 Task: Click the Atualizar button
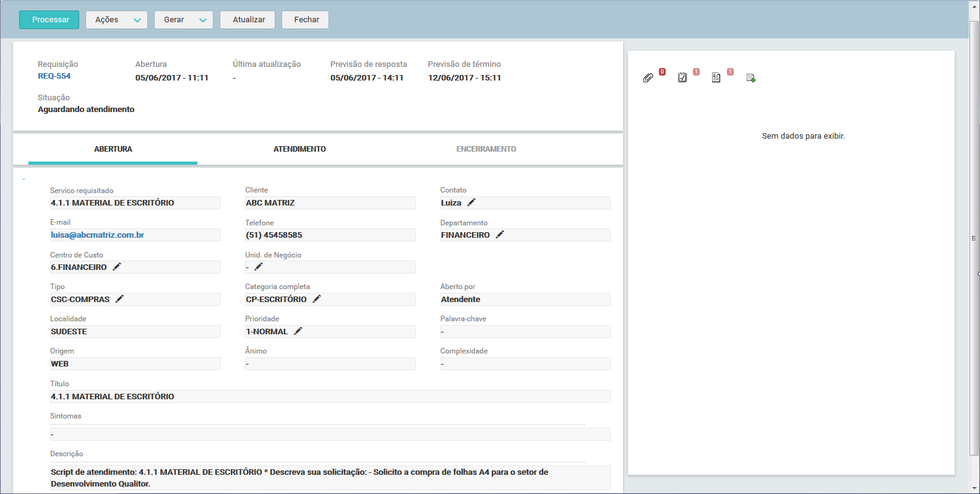(x=249, y=20)
